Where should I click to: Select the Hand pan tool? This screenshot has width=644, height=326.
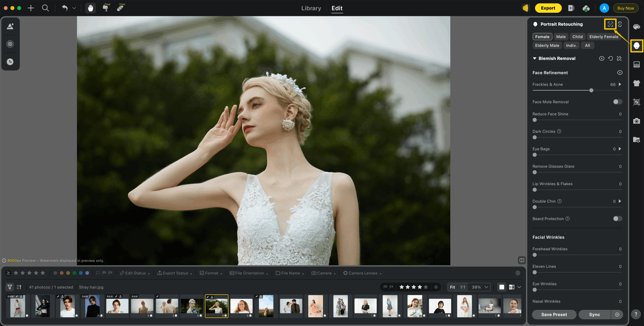coord(91,8)
